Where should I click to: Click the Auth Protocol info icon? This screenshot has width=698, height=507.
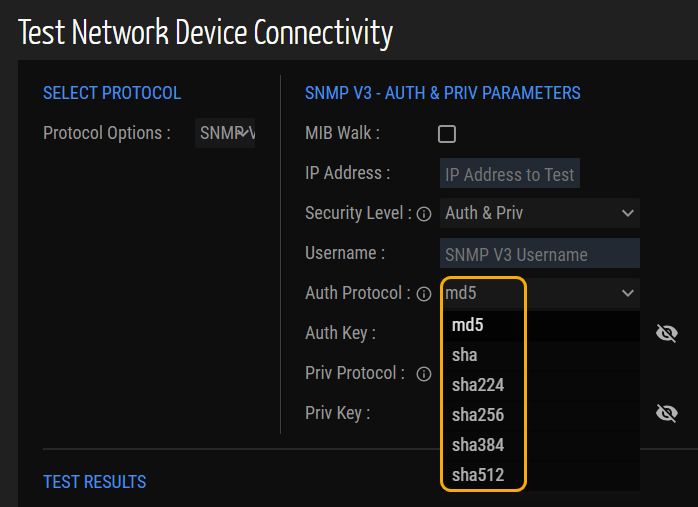[x=424, y=294]
